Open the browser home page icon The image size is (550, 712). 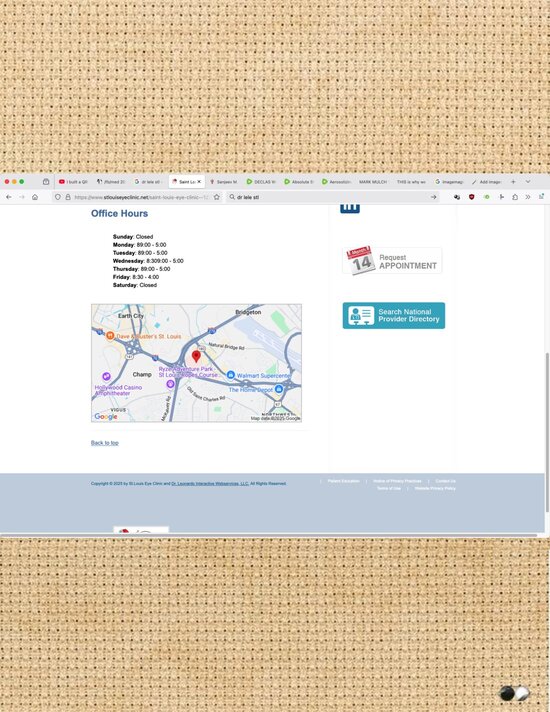[x=35, y=197]
